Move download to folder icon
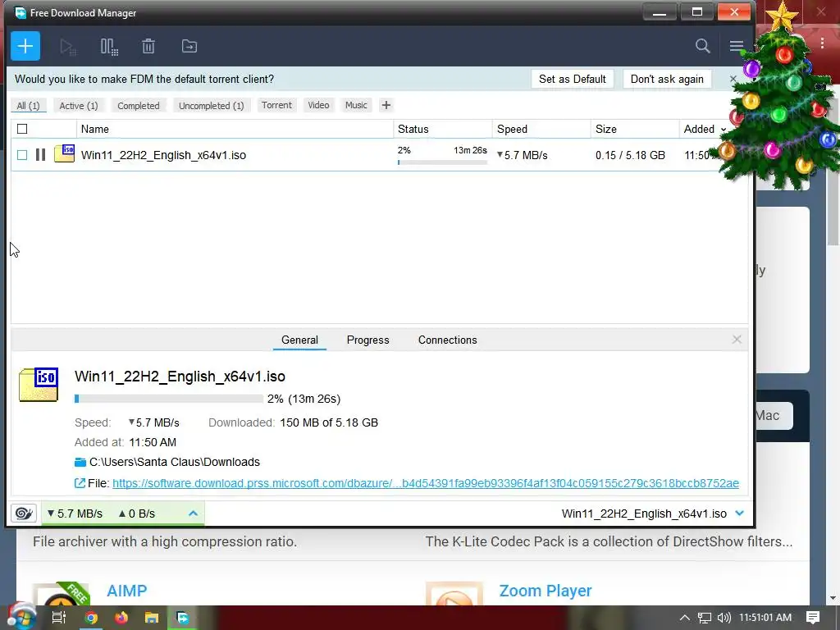 click(x=189, y=46)
